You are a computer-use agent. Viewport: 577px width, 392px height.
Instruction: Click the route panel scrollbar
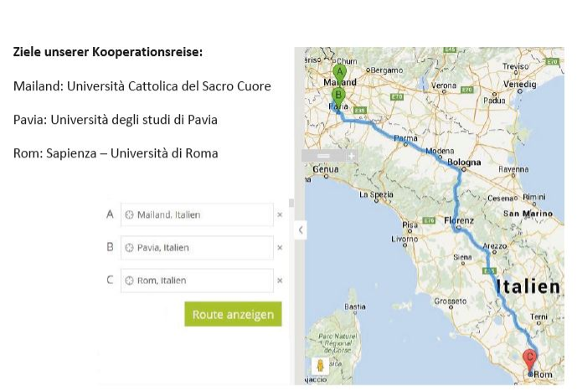point(291,204)
